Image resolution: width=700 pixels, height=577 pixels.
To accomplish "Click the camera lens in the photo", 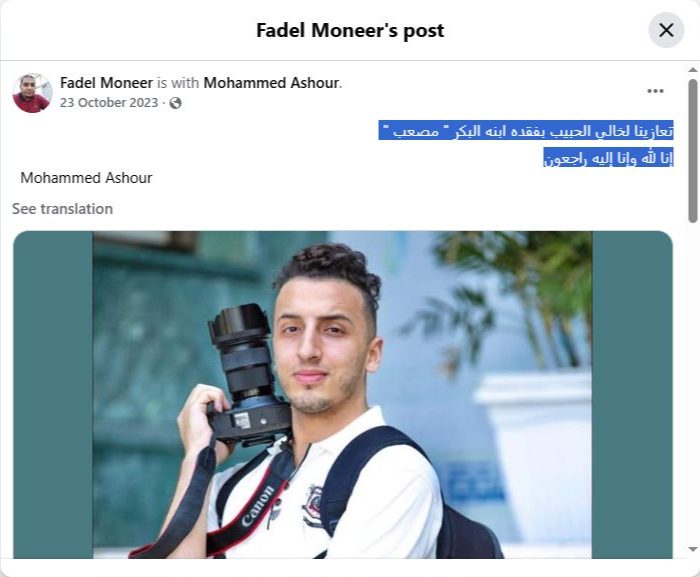I will 242,348.
